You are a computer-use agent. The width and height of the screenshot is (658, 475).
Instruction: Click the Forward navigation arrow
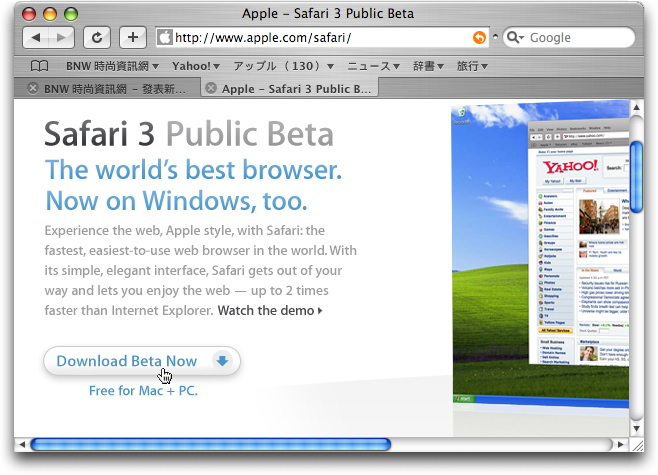61,38
